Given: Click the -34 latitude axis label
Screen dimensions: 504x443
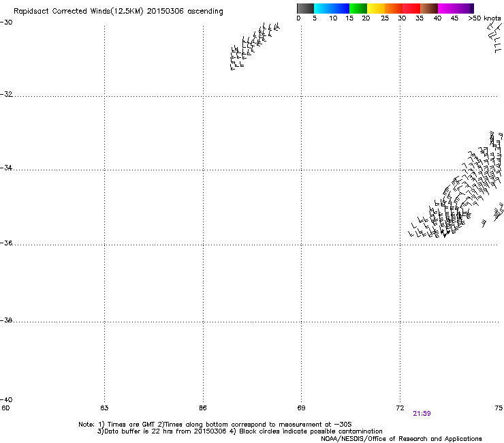Looking at the screenshot, I should [6, 168].
